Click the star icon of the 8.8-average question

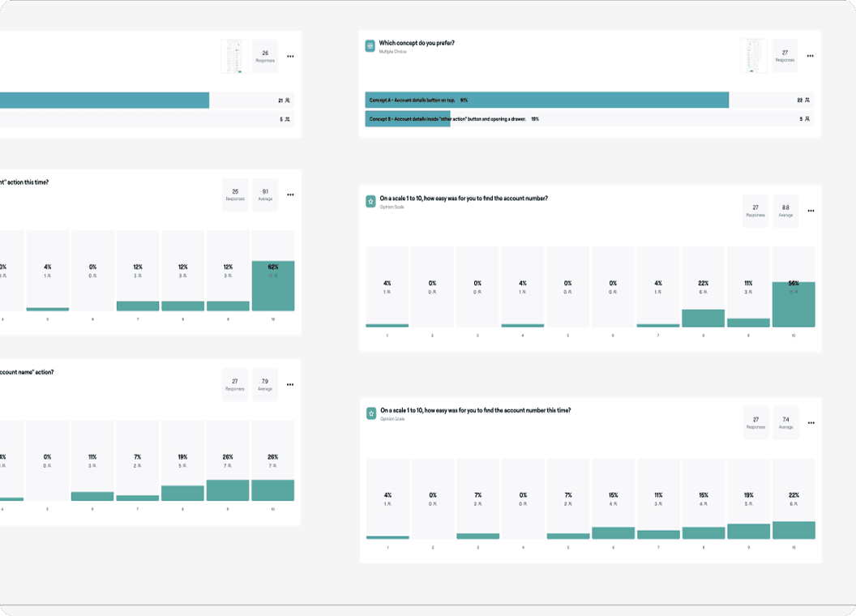(x=370, y=202)
